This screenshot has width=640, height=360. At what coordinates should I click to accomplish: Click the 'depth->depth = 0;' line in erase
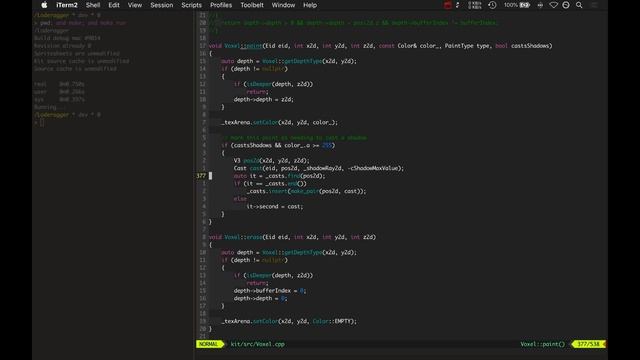click(x=260, y=298)
